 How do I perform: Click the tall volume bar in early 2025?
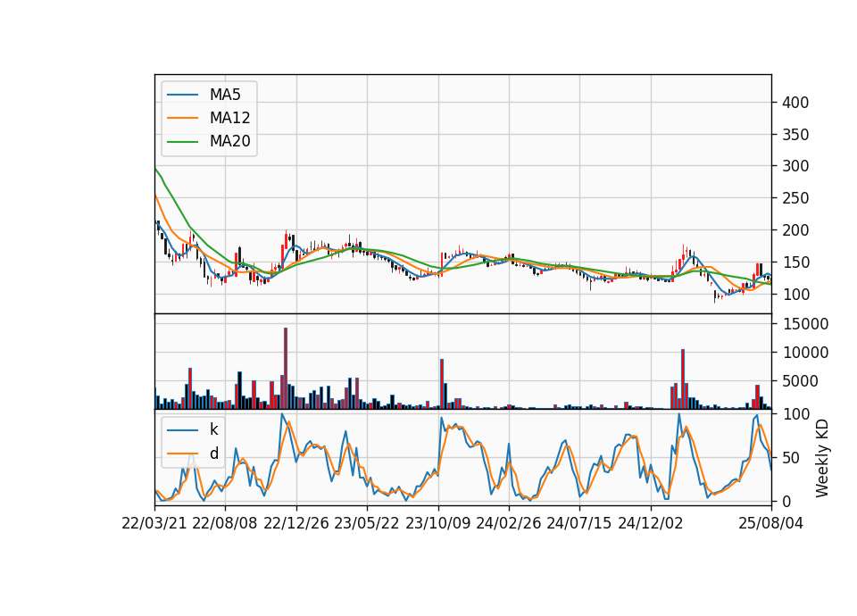[683, 379]
